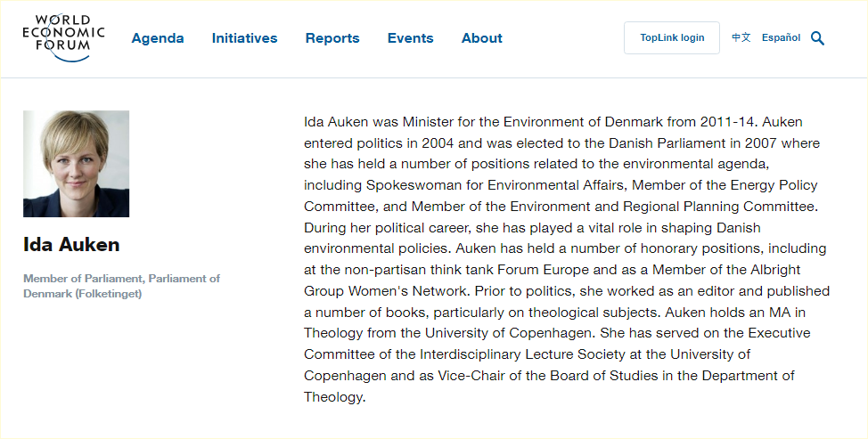
Task: Select Events in the top navigation
Action: 410,38
